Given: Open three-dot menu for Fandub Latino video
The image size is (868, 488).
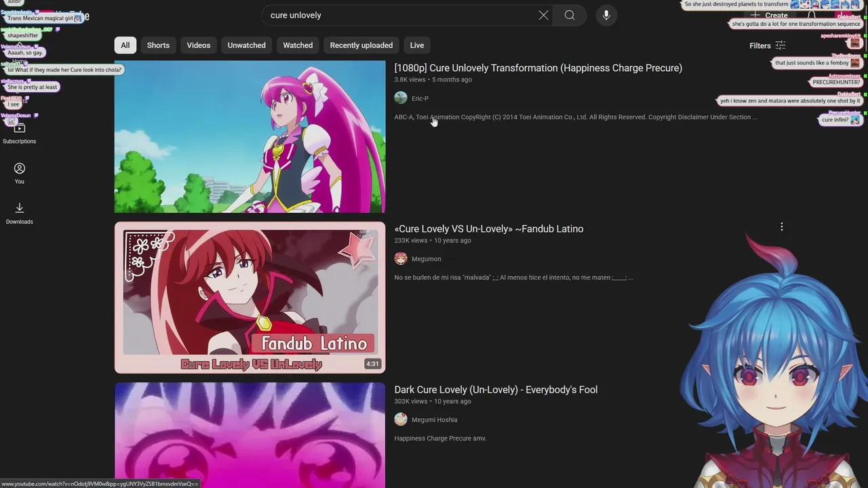Looking at the screenshot, I should (781, 227).
